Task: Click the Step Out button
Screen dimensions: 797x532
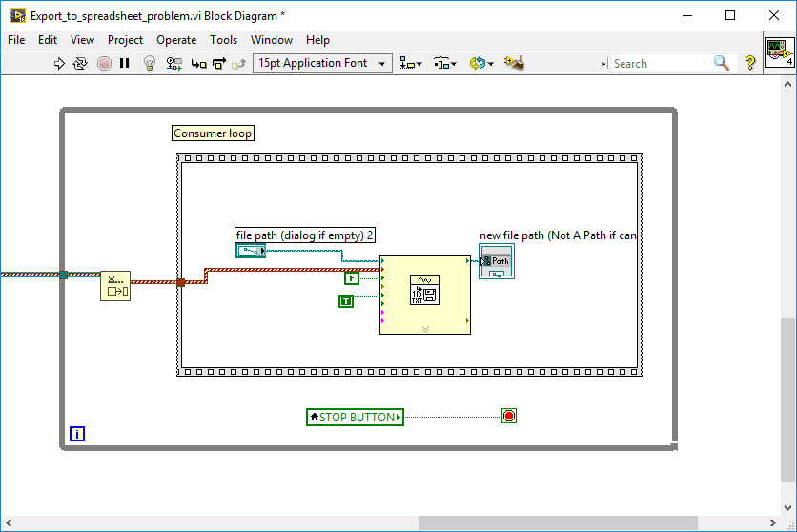Action: pos(239,64)
